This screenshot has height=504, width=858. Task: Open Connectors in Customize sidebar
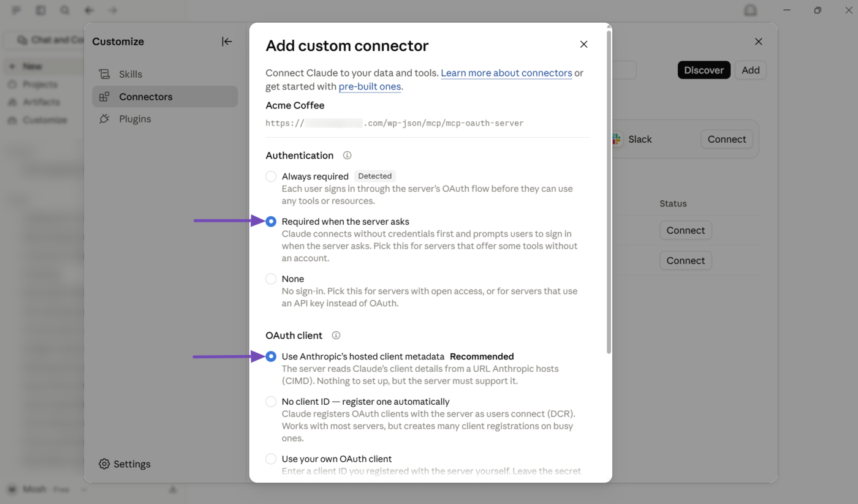(x=165, y=97)
